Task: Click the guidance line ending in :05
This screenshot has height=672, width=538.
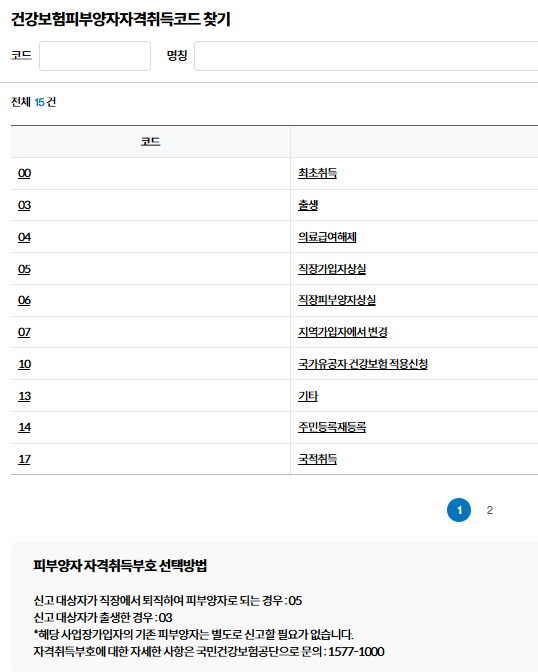Action: 168,601
